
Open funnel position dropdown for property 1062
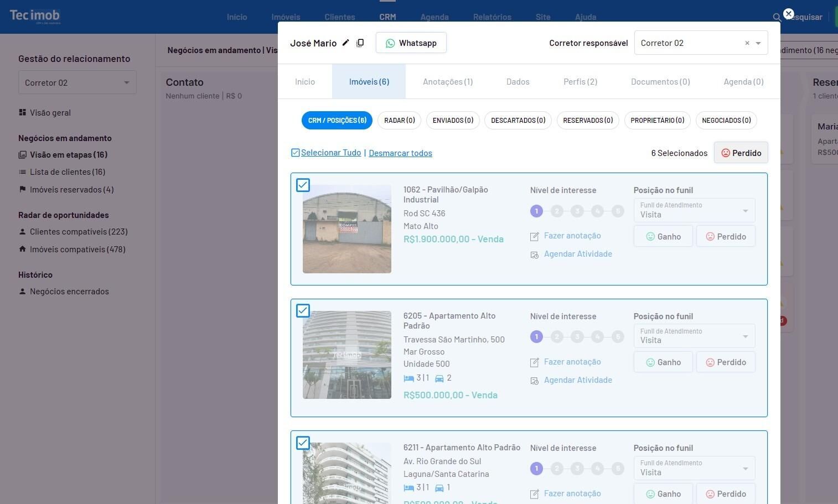[694, 210]
